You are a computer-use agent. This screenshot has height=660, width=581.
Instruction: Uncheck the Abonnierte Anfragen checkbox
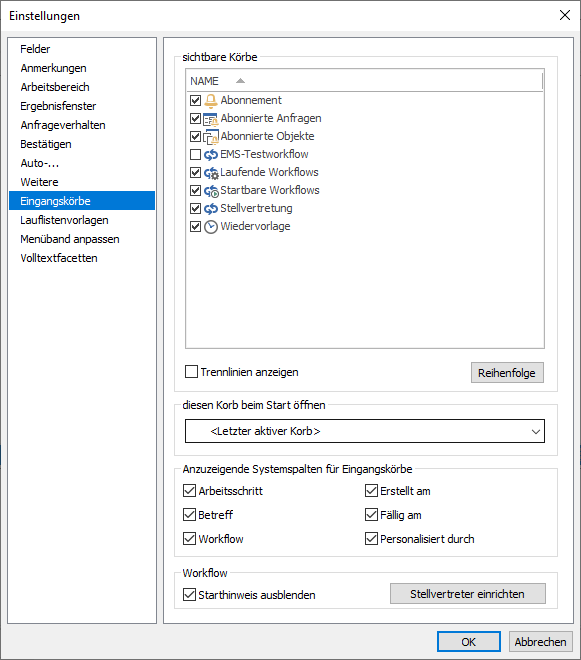pyautogui.click(x=195, y=119)
